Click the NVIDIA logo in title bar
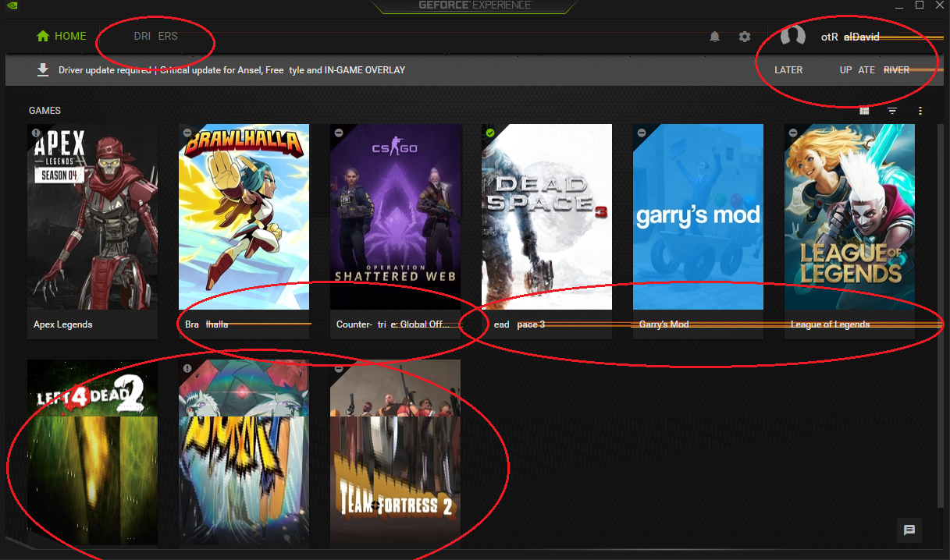 [x=13, y=5]
